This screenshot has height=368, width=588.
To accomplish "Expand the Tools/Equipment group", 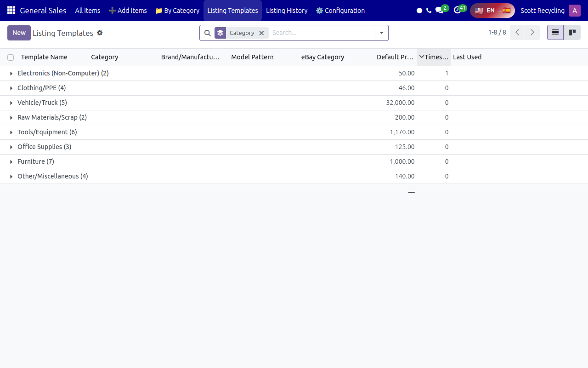I will (294, 132).
